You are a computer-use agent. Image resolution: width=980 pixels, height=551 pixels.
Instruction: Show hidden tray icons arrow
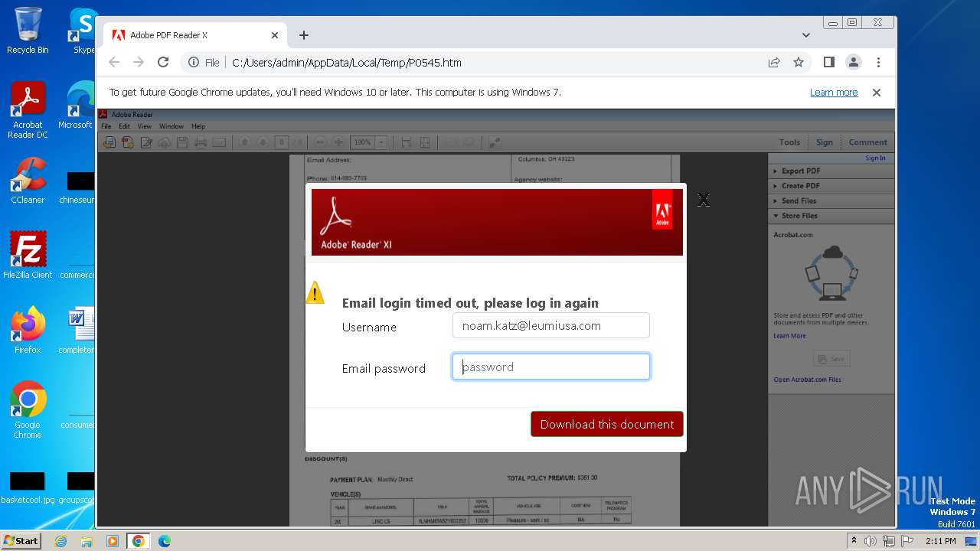[854, 541]
